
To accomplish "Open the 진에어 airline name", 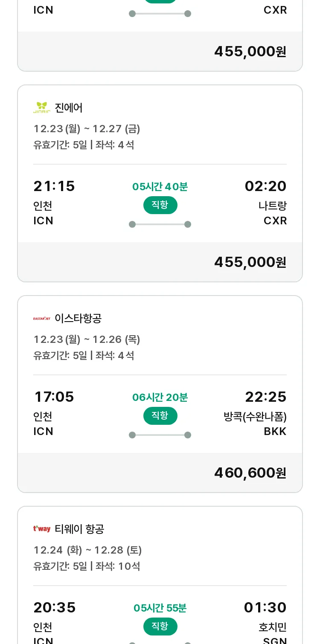I will 69,108.
